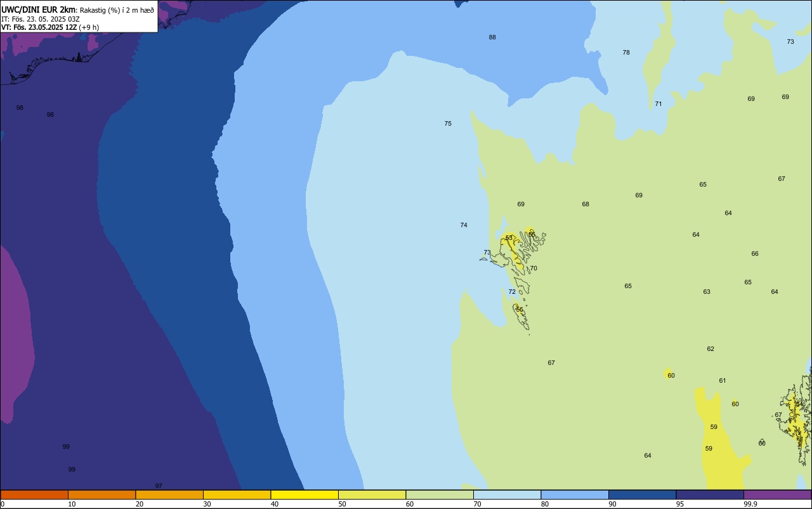The height and width of the screenshot is (509, 812).
Task: Select the 10–20 orange legend color segment
Action: click(x=101, y=494)
